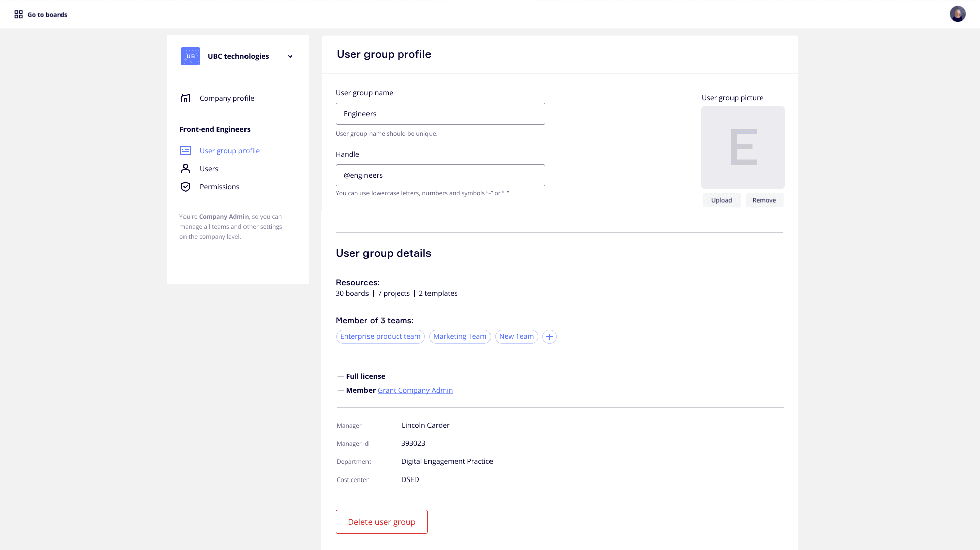Click the Users person icon

point(186,169)
